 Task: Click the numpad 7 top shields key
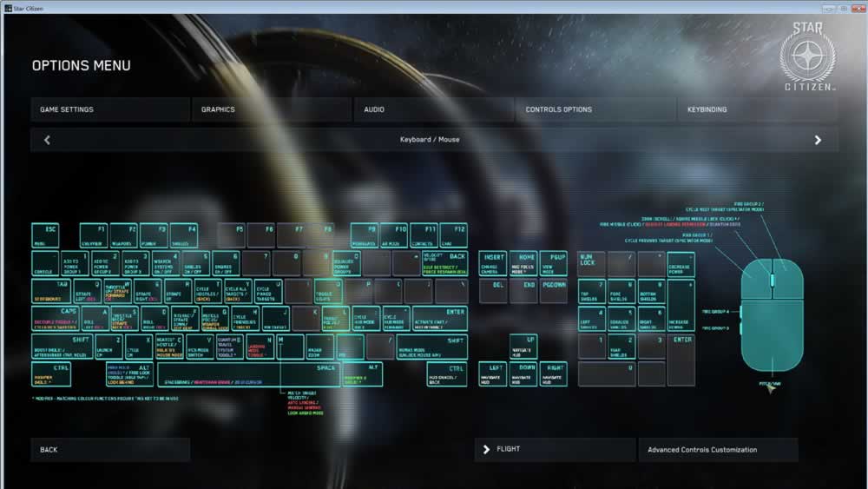tap(591, 291)
